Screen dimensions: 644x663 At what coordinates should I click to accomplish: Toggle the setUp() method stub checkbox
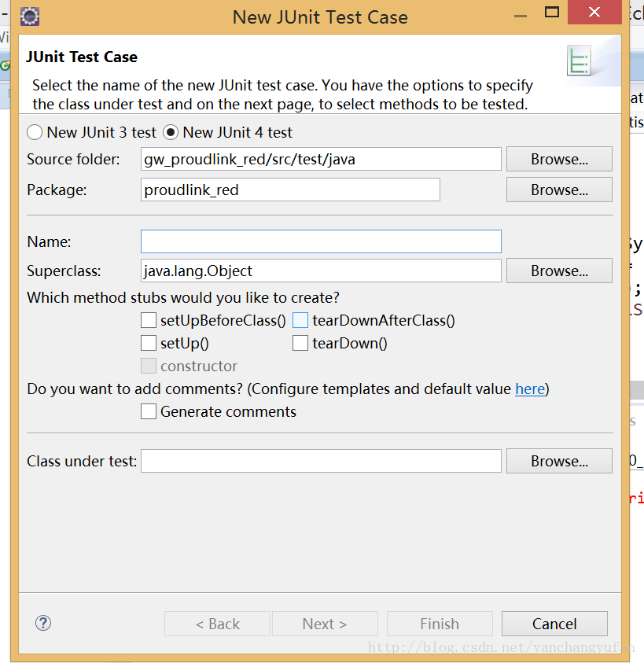tap(149, 343)
